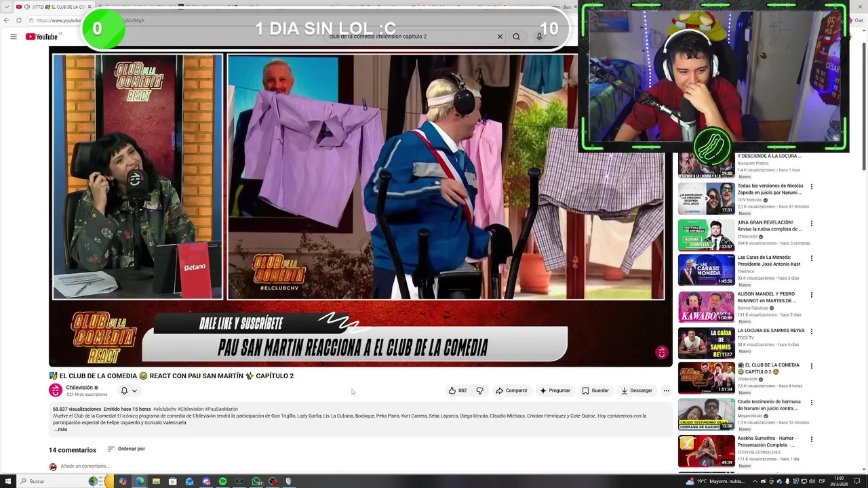
Task: Open Spotify from the taskbar
Action: point(222,481)
